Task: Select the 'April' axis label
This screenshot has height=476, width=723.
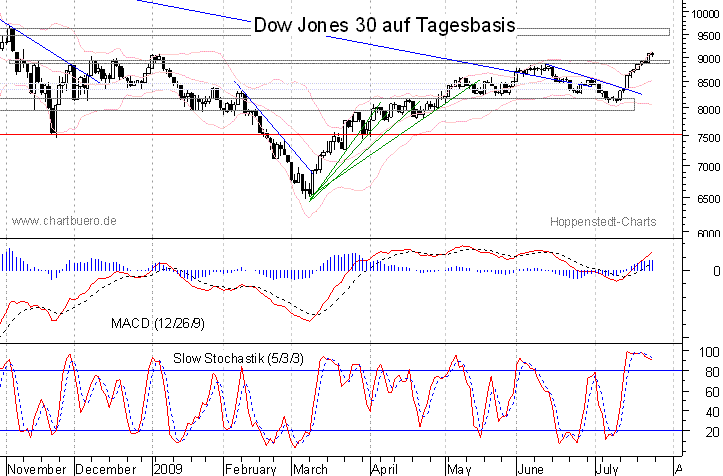Action: tap(385, 470)
